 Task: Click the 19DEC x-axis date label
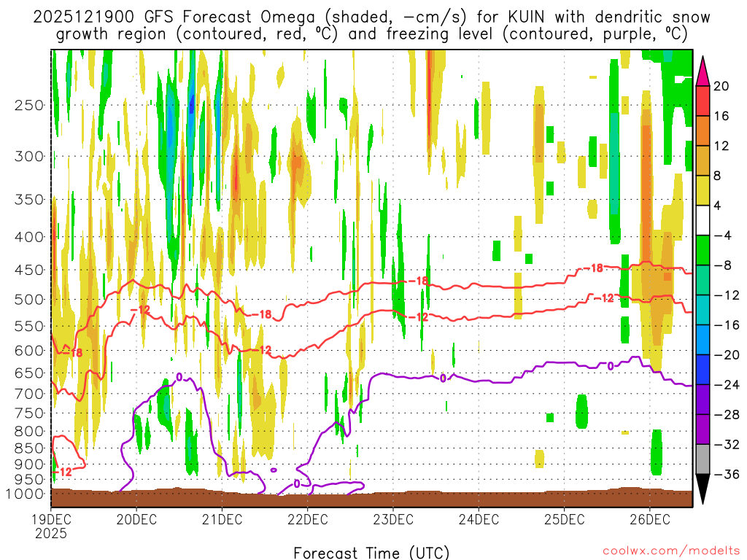point(51,519)
